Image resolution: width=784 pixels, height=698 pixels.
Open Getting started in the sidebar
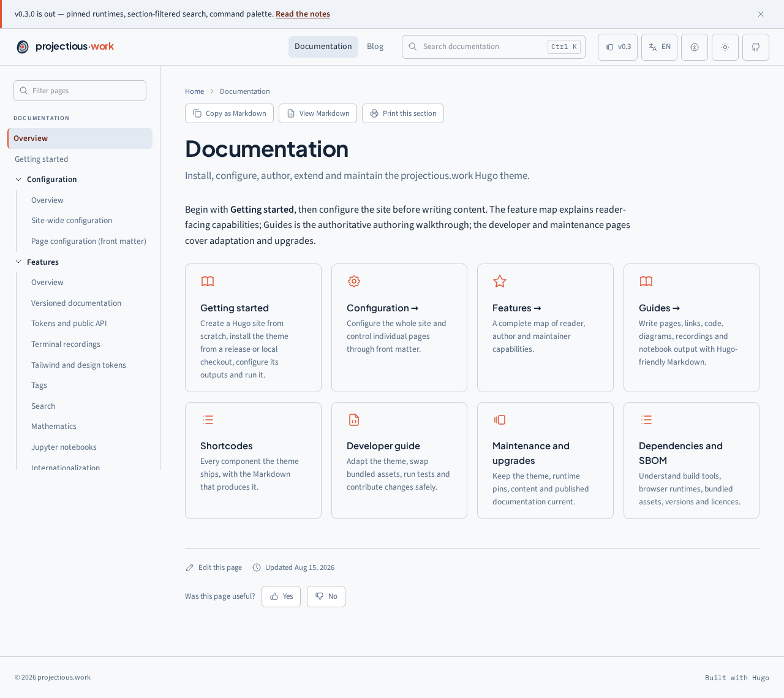[80, 159]
